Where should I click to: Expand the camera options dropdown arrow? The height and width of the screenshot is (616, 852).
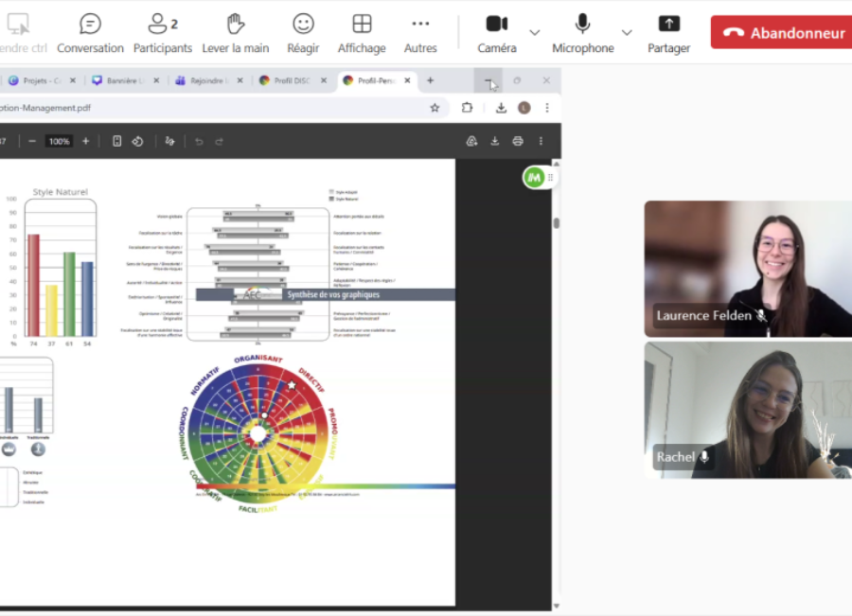click(535, 32)
